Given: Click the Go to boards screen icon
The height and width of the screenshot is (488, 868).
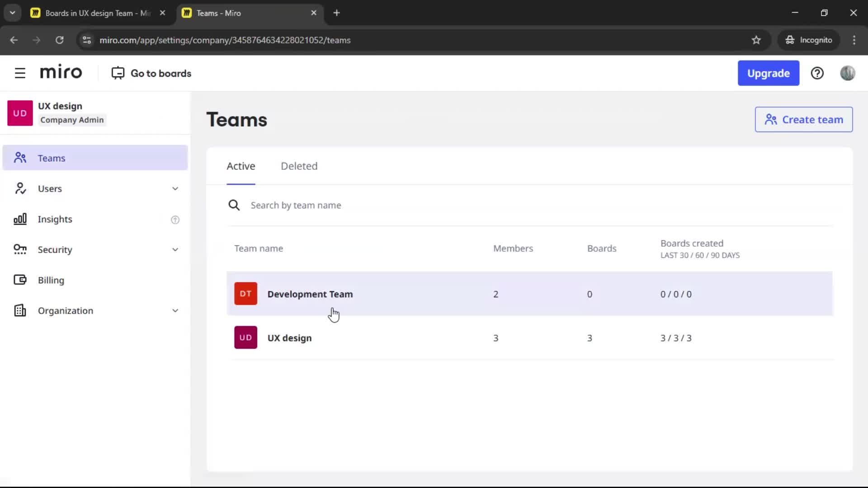Looking at the screenshot, I should click(x=118, y=73).
